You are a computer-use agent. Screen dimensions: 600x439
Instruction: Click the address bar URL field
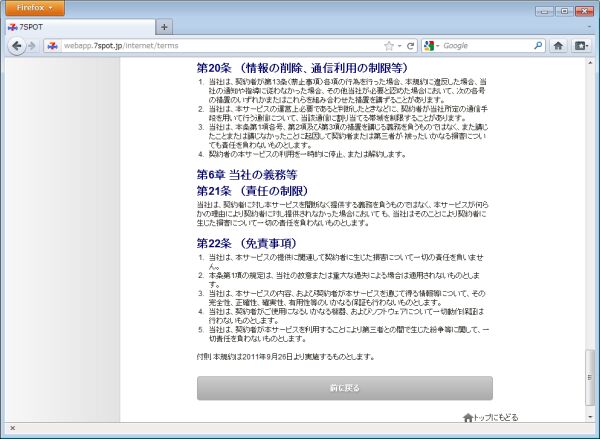pyautogui.click(x=220, y=46)
